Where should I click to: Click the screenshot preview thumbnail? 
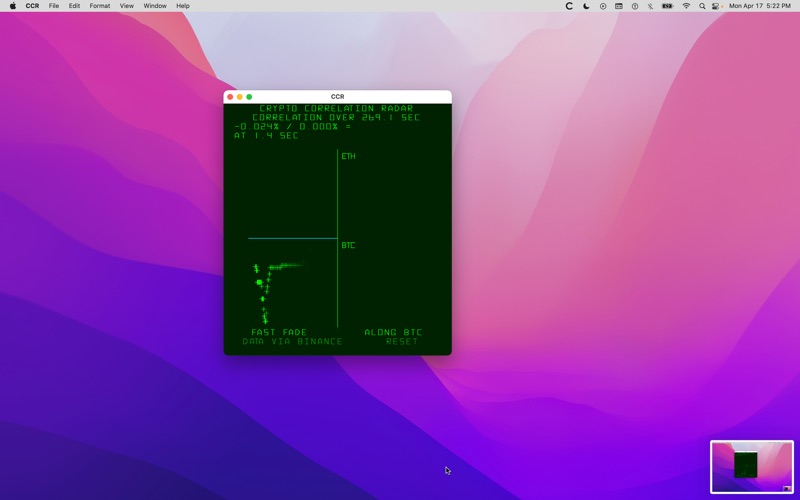(751, 466)
